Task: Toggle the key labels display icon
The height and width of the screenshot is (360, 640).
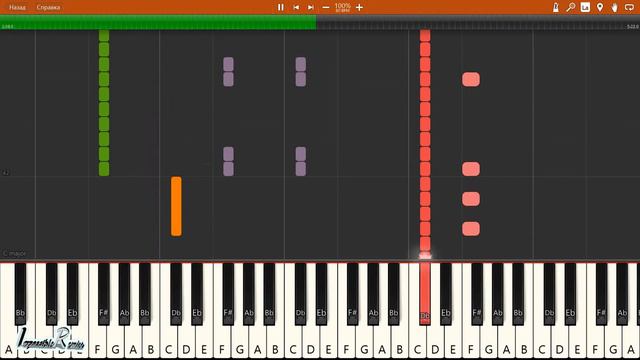Action: coord(585,7)
